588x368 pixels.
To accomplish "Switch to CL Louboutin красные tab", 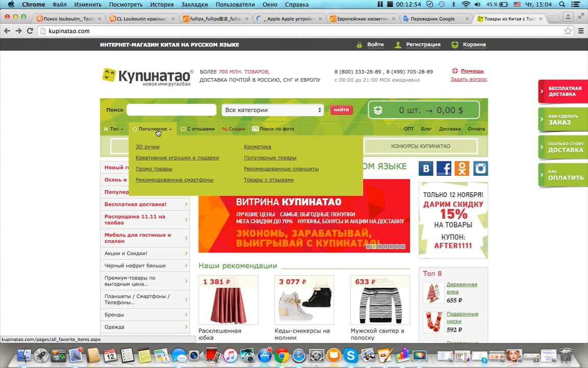I will (x=141, y=19).
